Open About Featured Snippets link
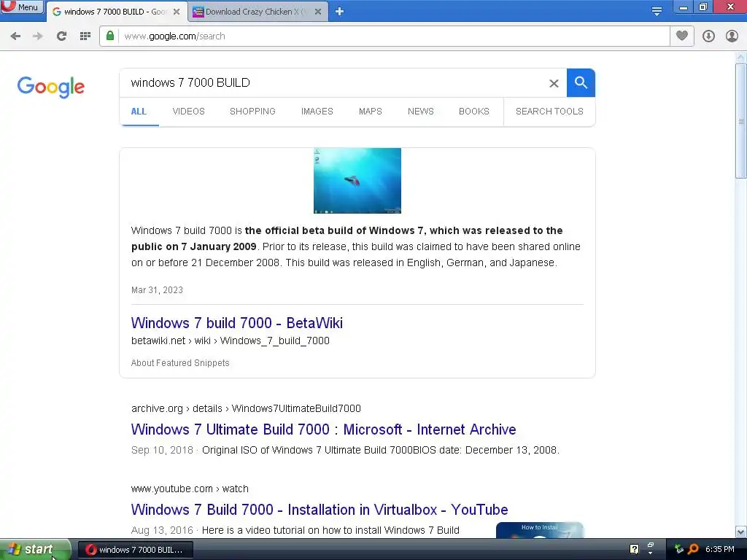The image size is (747, 560). point(180,363)
